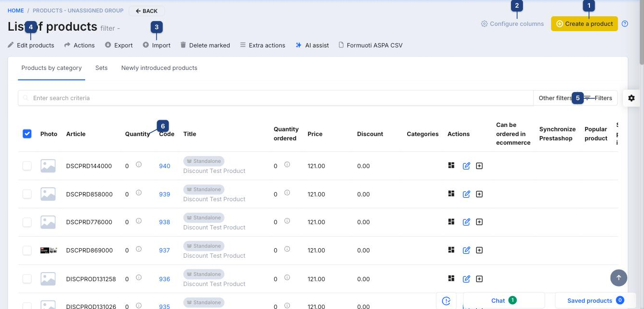This screenshot has height=309, width=644.
Task: Go to HOME breadcrumb
Action: pos(16,11)
